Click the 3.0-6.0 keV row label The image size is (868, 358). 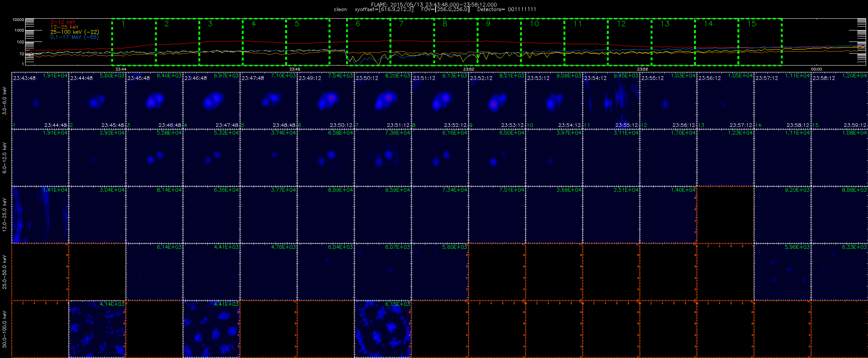(x=5, y=101)
